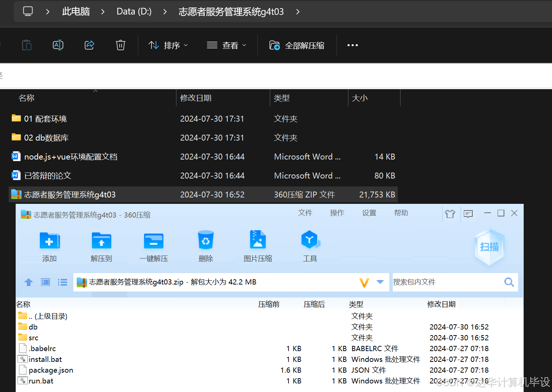Select the 志愿者服务管理系统g4t03 ZIP file row
This screenshot has height=392, width=552.
203,195
